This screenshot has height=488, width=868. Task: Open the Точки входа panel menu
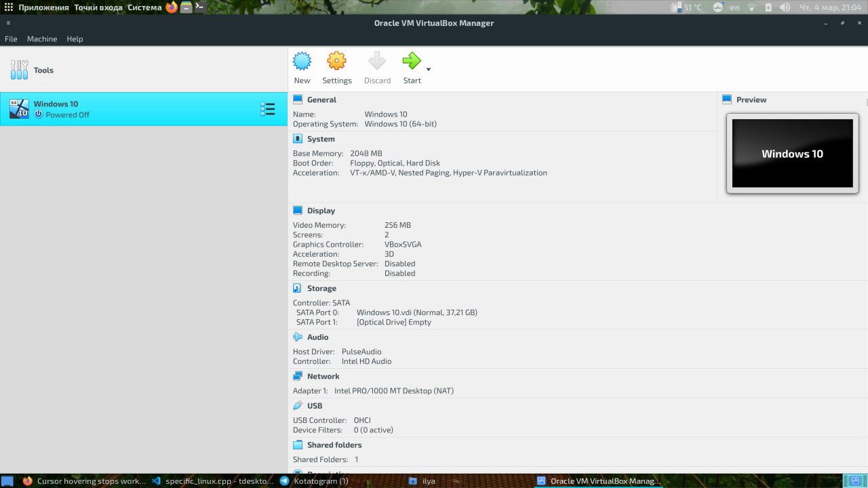(98, 7)
